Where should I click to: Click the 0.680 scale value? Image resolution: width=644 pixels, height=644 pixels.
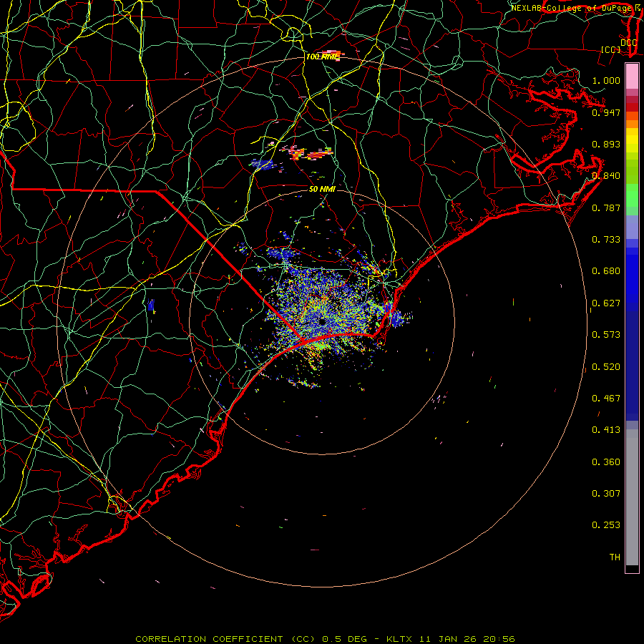tap(606, 271)
